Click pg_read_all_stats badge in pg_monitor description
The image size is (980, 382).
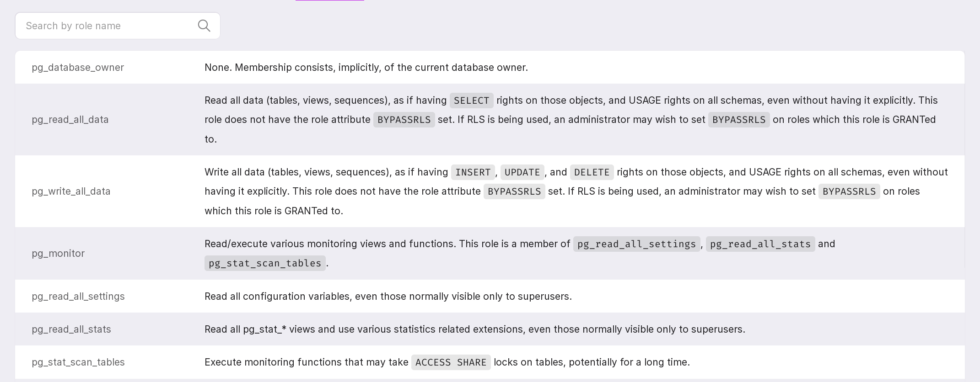760,244
